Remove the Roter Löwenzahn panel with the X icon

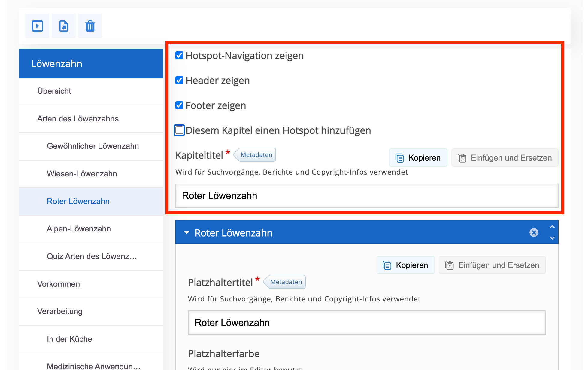point(534,232)
